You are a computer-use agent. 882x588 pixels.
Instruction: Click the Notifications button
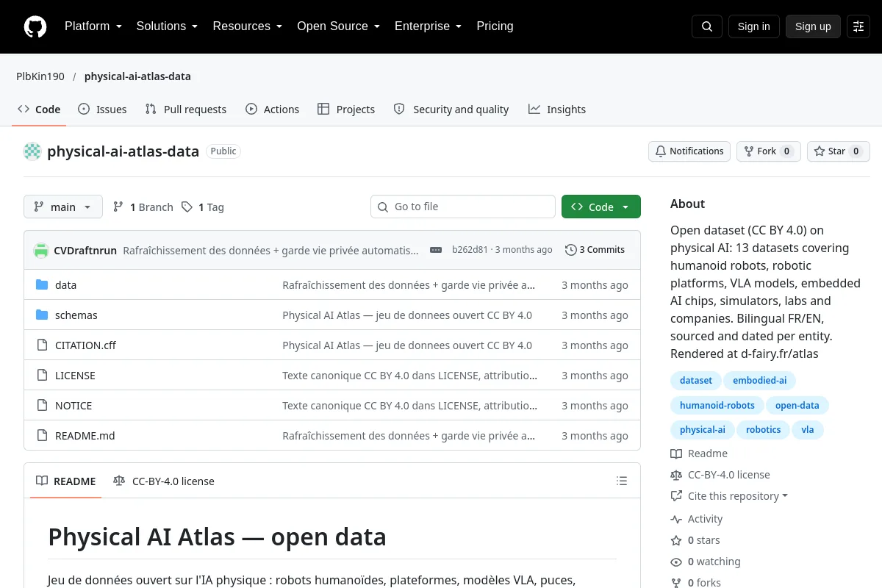click(x=689, y=151)
